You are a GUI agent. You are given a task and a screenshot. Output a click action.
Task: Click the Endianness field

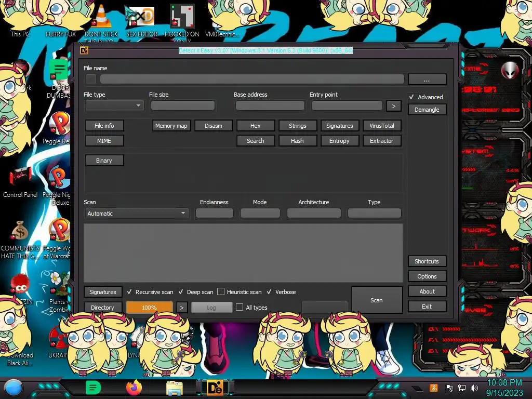click(x=215, y=213)
